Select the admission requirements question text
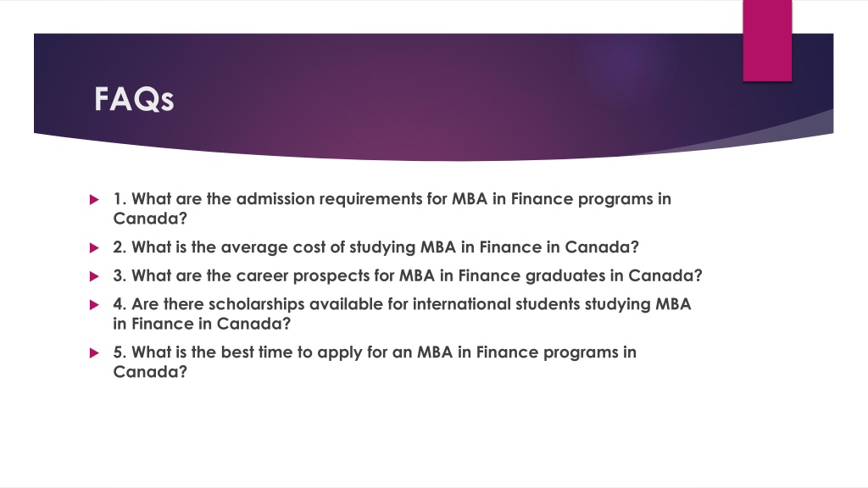 (x=392, y=208)
